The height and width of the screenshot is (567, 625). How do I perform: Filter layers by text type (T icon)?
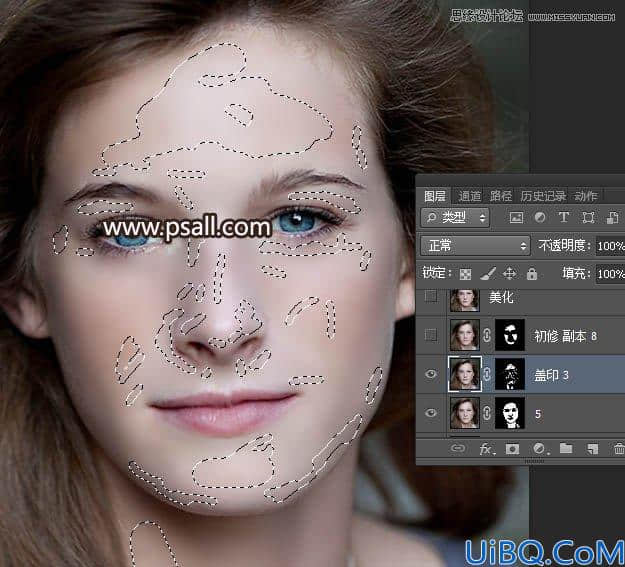pyautogui.click(x=564, y=217)
